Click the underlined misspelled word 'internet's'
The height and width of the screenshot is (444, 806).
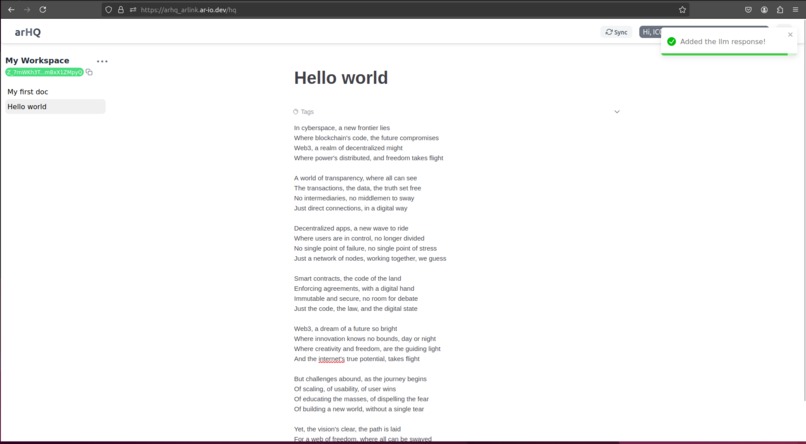pyautogui.click(x=332, y=359)
